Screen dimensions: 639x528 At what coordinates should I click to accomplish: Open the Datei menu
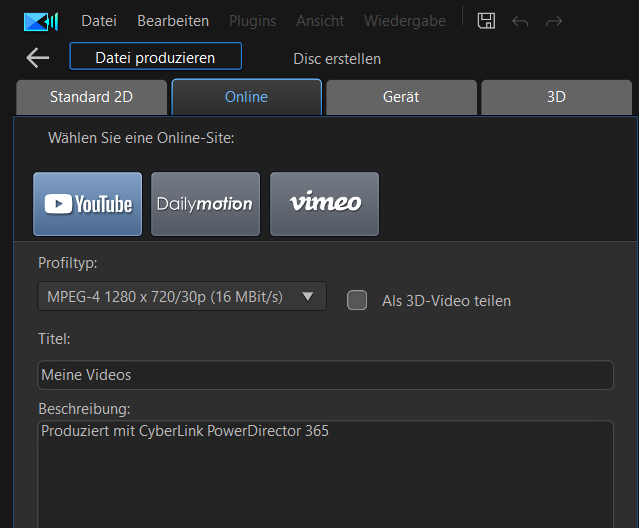coord(99,21)
